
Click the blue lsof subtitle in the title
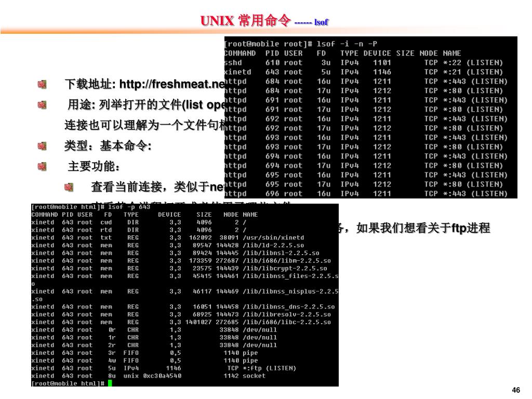(321, 22)
